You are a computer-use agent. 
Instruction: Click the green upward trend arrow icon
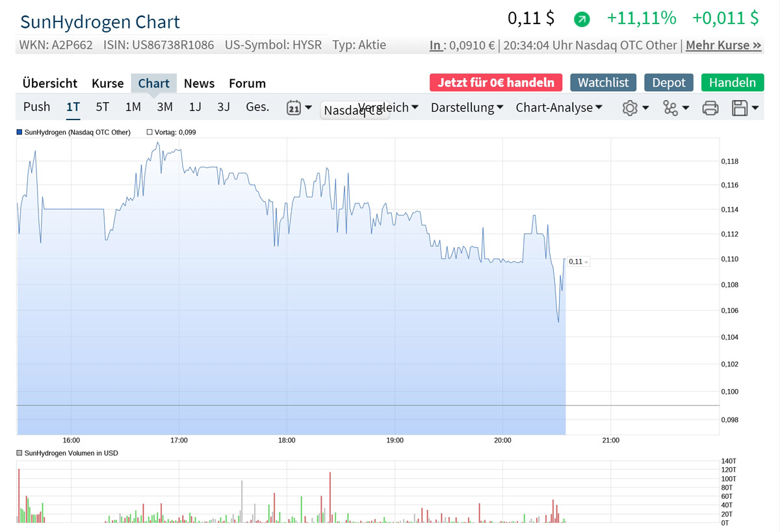pos(582,19)
